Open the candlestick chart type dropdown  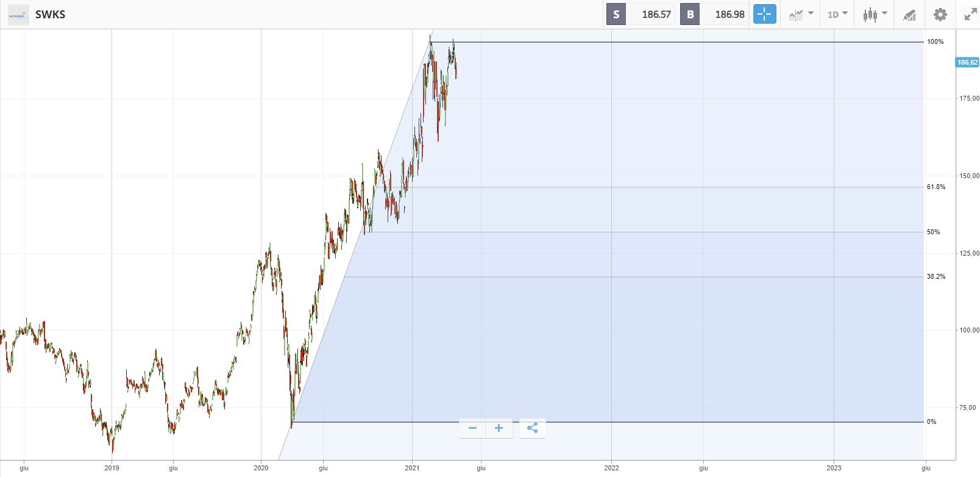875,14
